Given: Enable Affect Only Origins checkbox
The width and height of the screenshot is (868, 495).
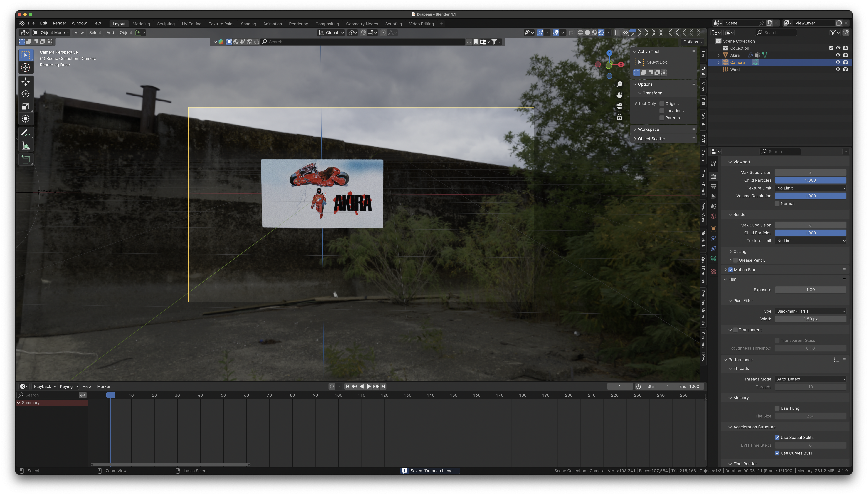Looking at the screenshot, I should click(x=662, y=104).
